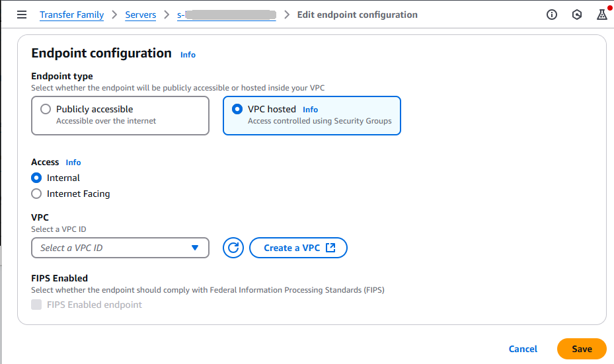The image size is (614, 364).
Task: Open the server ID breadcrumb link
Action: tap(226, 15)
